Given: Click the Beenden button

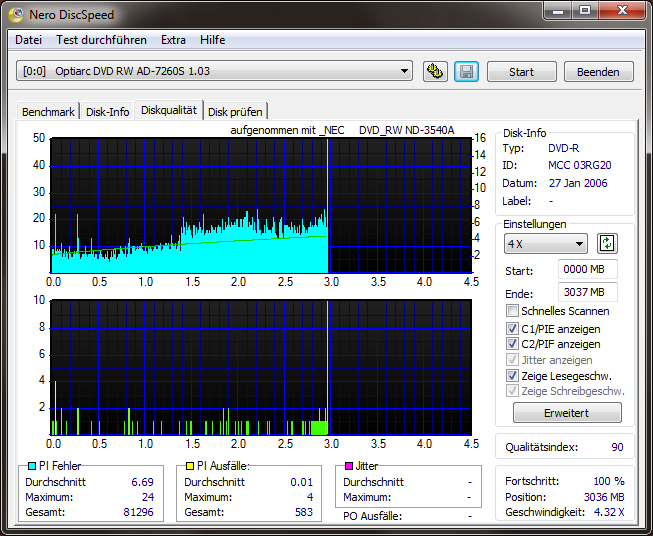Looking at the screenshot, I should [598, 72].
